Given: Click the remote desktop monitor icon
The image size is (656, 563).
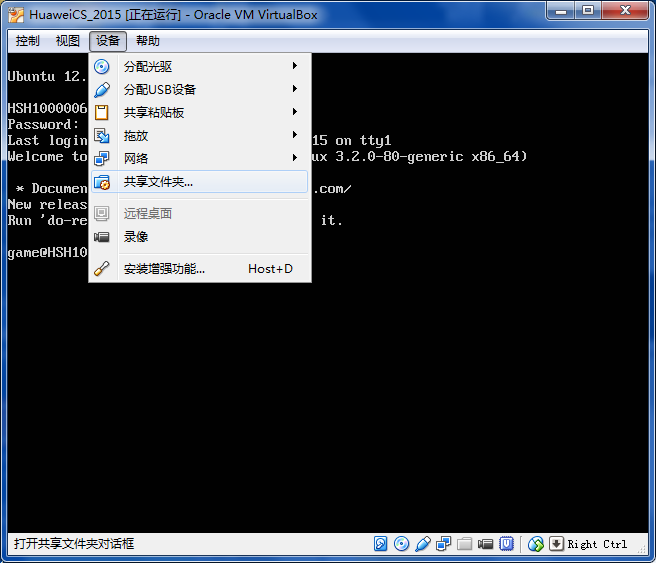Looking at the screenshot, I should pos(102,214).
